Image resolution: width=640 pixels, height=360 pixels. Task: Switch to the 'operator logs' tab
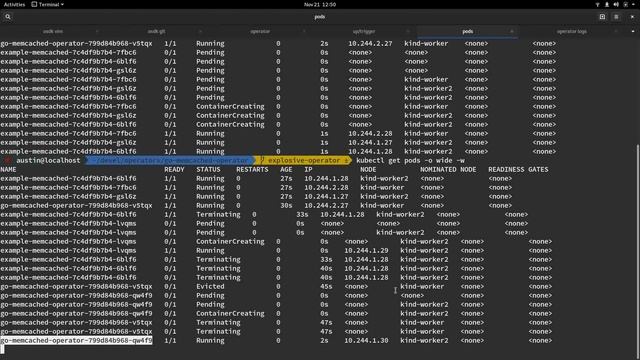pyautogui.click(x=571, y=31)
